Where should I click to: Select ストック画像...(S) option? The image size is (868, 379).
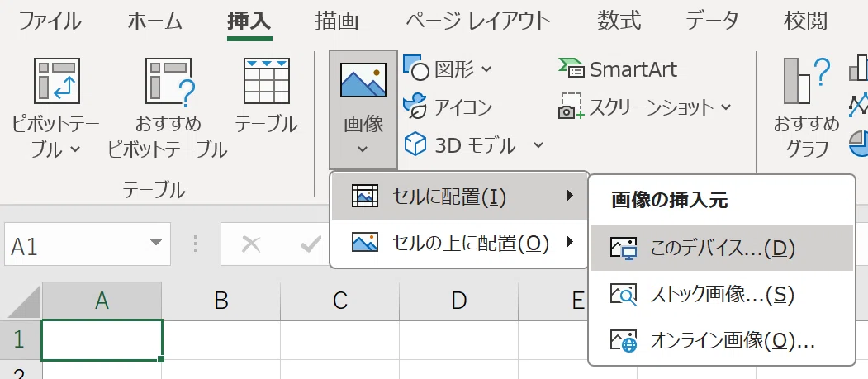point(721,294)
